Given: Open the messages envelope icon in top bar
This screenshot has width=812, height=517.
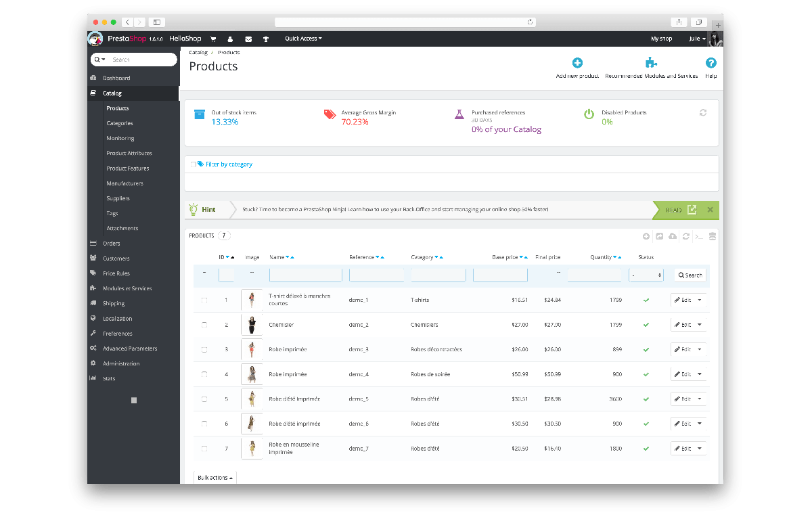Looking at the screenshot, I should pyautogui.click(x=248, y=39).
